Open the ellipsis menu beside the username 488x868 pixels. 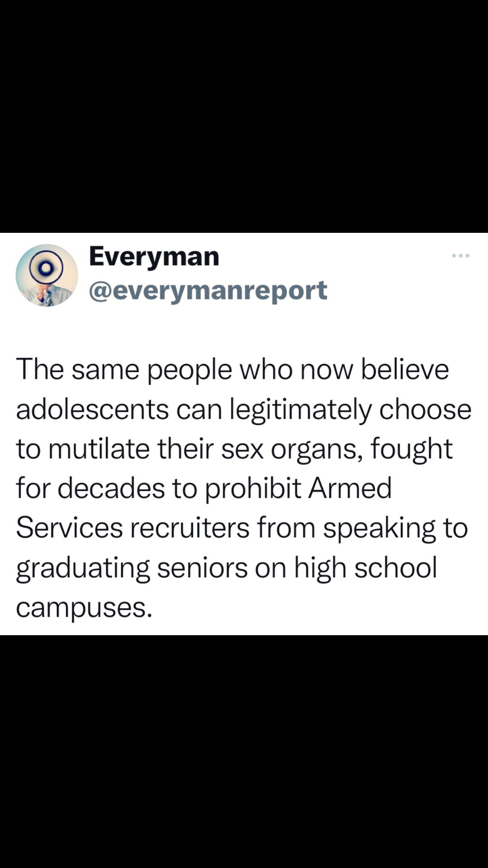coord(460,255)
